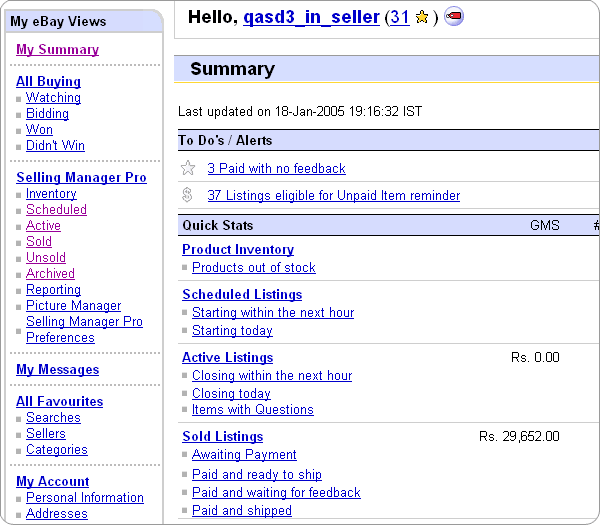Image resolution: width=600 pixels, height=525 pixels.
Task: Open Personal Information under My Account
Action: 85,498
